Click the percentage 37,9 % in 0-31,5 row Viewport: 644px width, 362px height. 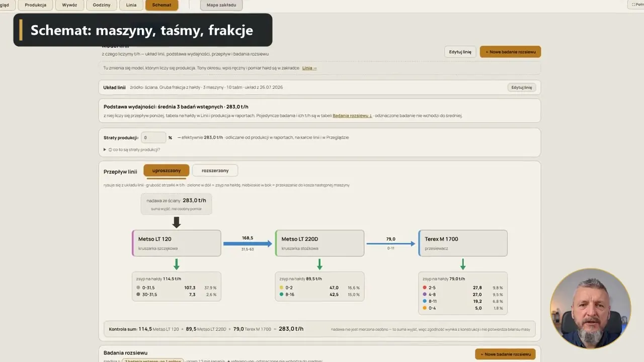(210, 288)
